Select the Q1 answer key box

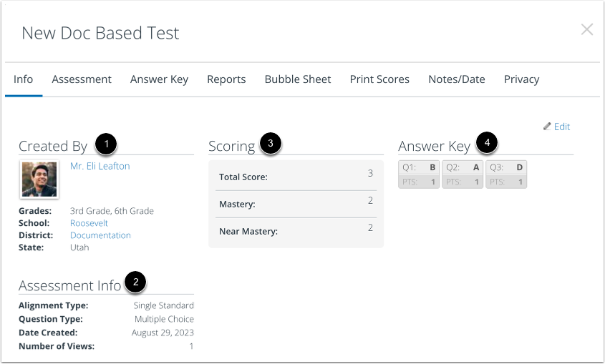[x=419, y=174]
